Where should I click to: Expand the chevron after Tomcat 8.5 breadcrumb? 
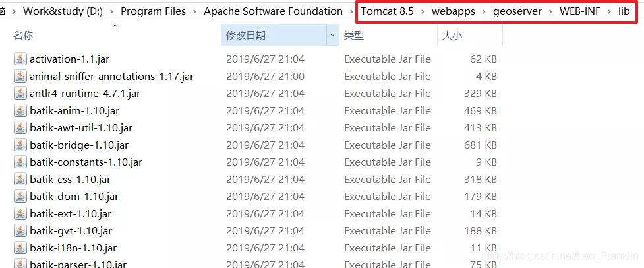423,11
